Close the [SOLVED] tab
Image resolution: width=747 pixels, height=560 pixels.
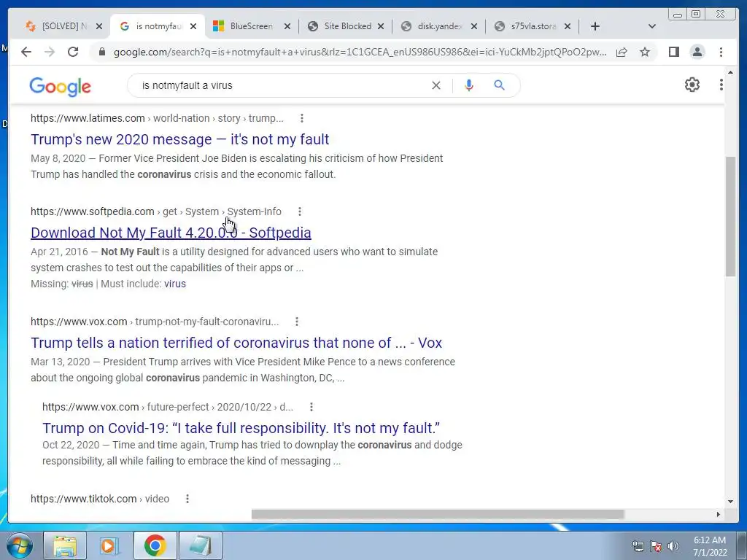tap(99, 27)
